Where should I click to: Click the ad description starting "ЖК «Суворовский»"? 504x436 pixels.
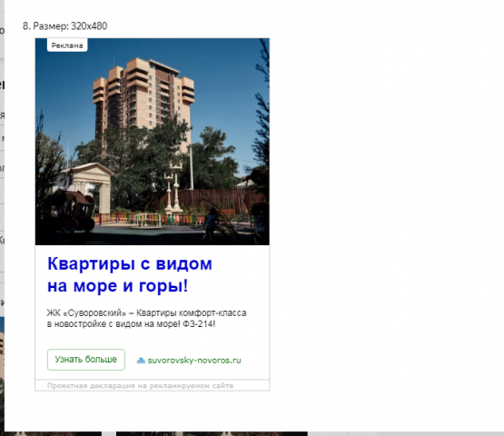[146, 318]
